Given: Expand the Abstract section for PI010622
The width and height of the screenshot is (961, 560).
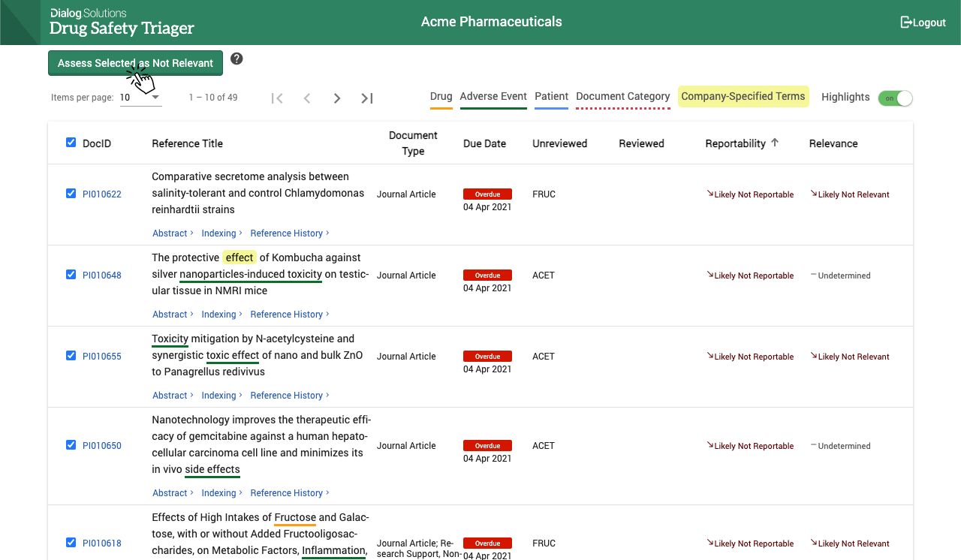Looking at the screenshot, I should point(173,233).
